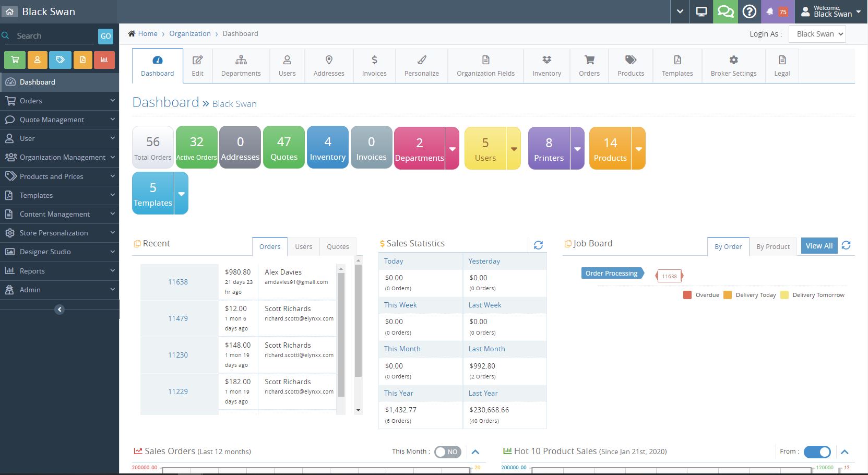
Task: Click the green cart quick-access icon in the sidebar
Action: pyautogui.click(x=15, y=60)
